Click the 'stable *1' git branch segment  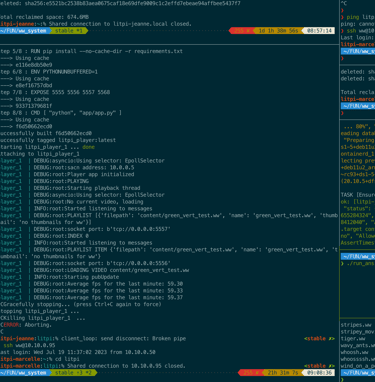click(x=69, y=31)
